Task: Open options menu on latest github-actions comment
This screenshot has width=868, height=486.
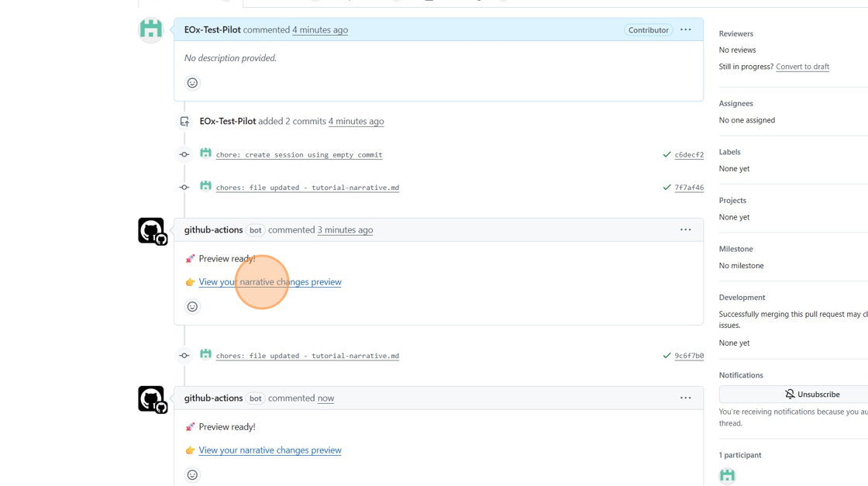Action: pyautogui.click(x=685, y=398)
